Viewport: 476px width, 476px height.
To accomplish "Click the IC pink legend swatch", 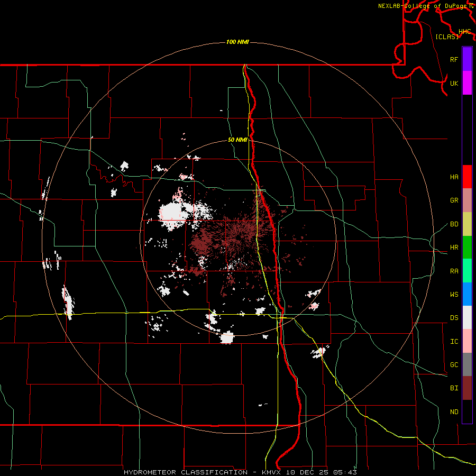I will click(467, 341).
